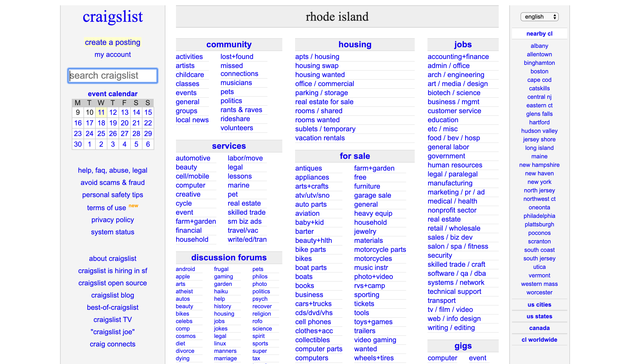
Task: Click the 'accounting+finance' jobs category
Action: (458, 56)
